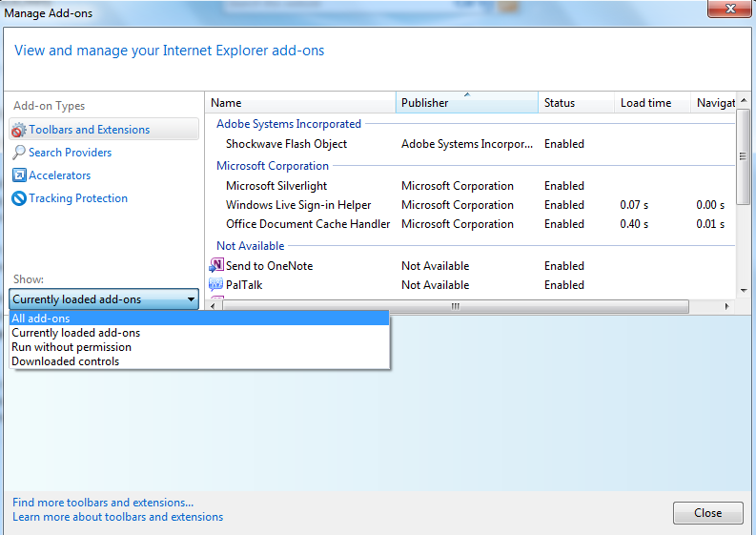Image resolution: width=756 pixels, height=535 pixels.
Task: Open Learn more about toolbars link
Action: (x=117, y=517)
